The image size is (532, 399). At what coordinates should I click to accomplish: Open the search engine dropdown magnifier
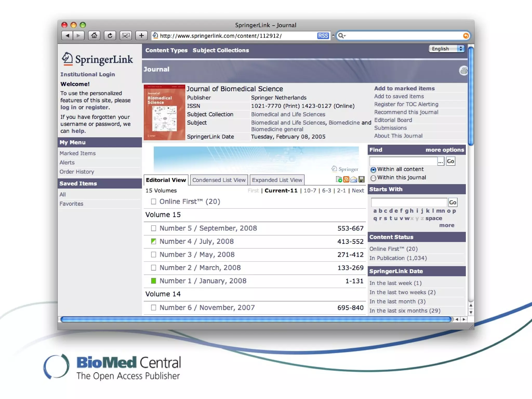(x=342, y=36)
